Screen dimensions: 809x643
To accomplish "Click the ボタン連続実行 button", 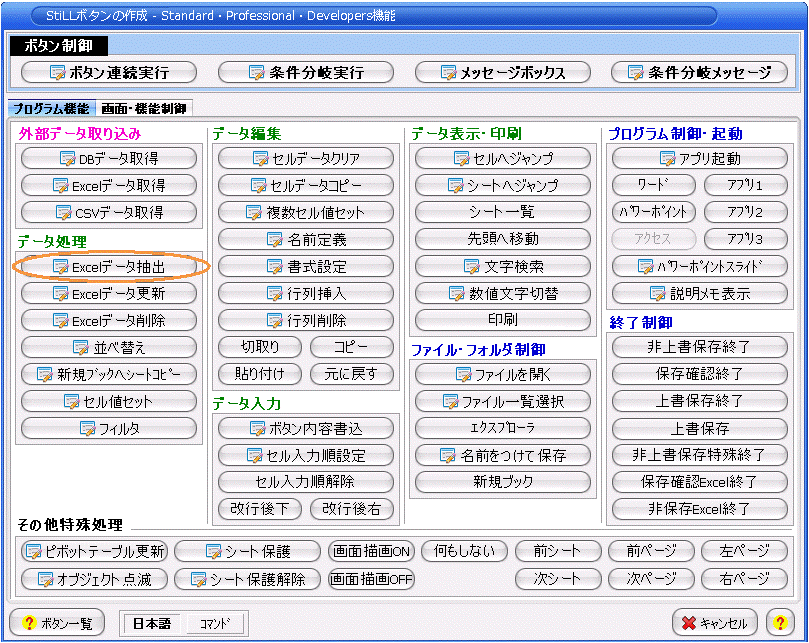I will tap(109, 72).
